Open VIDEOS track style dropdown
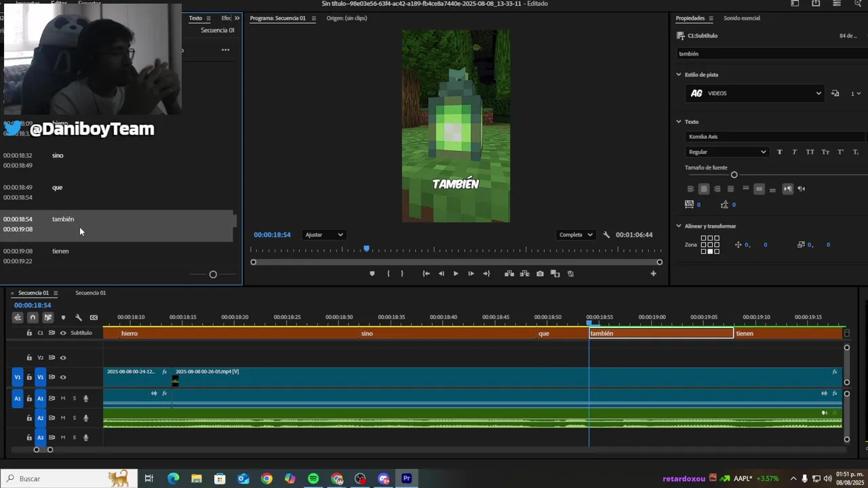Viewport: 868px width, 488px height. pyautogui.click(x=755, y=94)
